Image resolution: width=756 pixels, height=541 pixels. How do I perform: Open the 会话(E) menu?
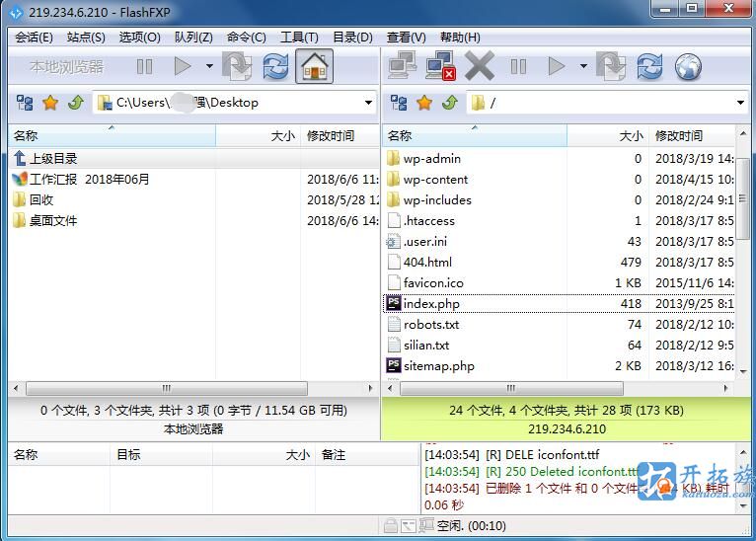coord(34,38)
